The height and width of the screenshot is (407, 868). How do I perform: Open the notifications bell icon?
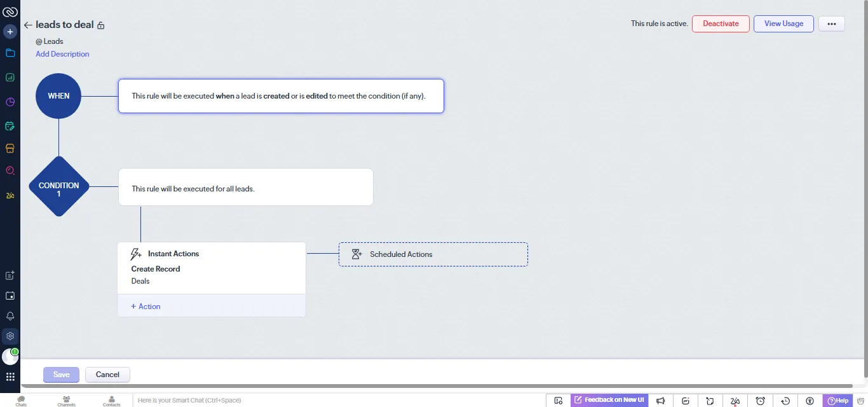pos(10,316)
